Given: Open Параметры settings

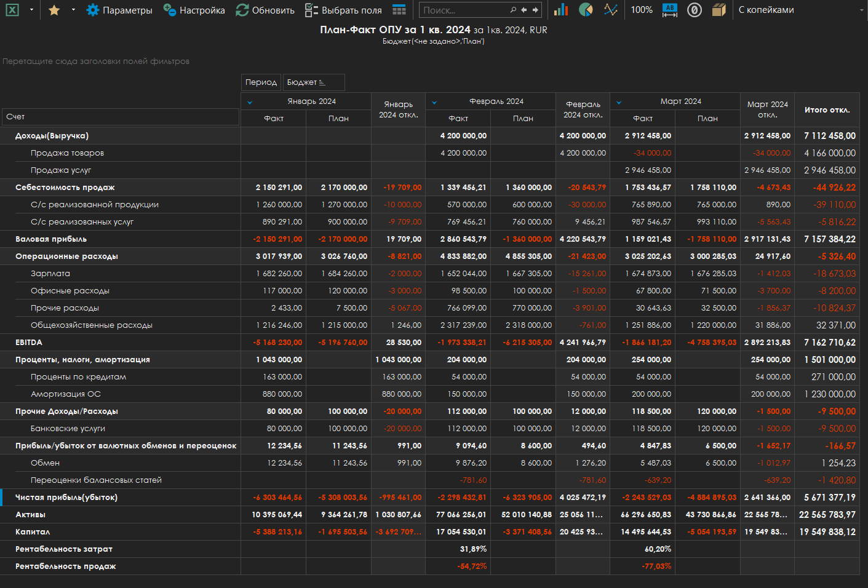Looking at the screenshot, I should tap(119, 10).
